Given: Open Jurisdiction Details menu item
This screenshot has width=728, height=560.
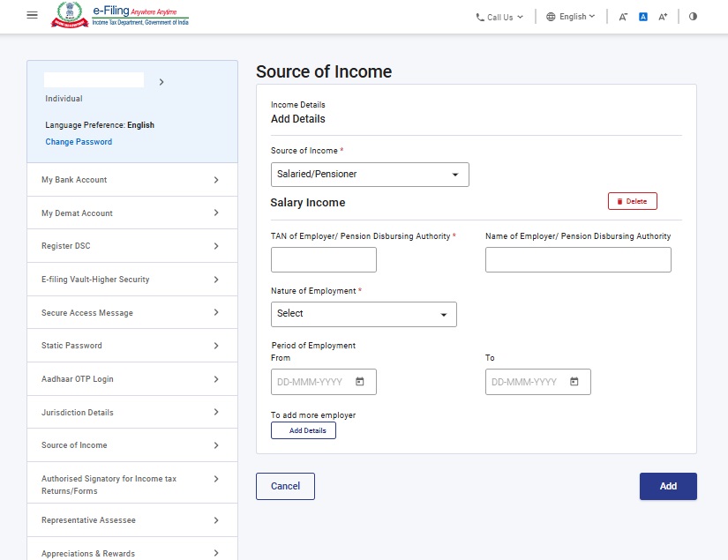Looking at the screenshot, I should (x=132, y=412).
